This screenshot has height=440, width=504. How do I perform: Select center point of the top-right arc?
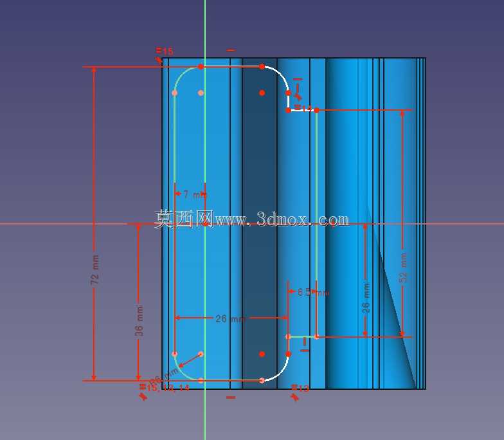(262, 93)
